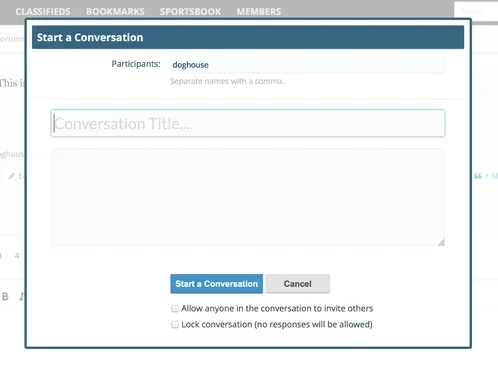
Task: Click the textarea resize handle corner
Action: (441, 242)
